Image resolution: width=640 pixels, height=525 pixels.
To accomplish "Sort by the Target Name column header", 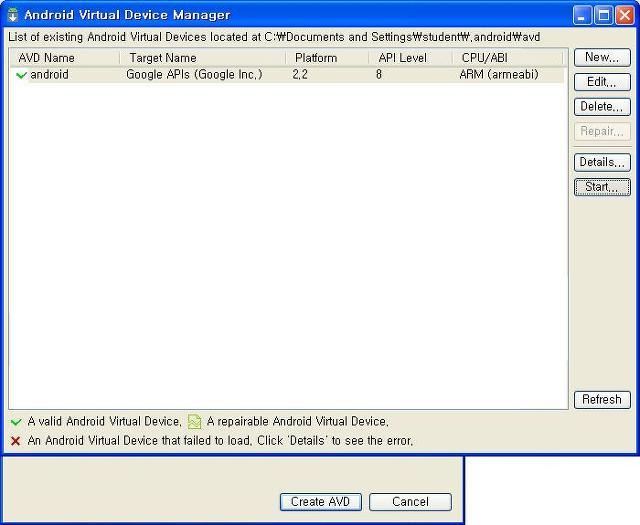I will pyautogui.click(x=203, y=58).
